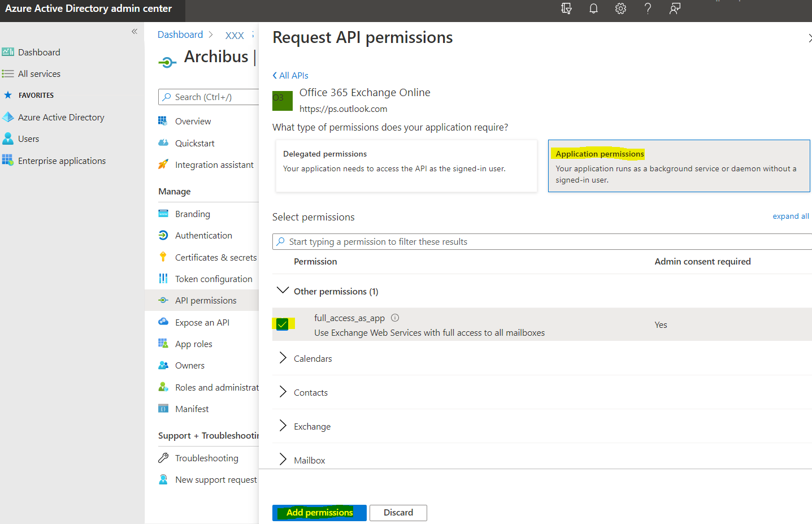Select the Application permissions option
Screen dimensions: 812x524
678,166
